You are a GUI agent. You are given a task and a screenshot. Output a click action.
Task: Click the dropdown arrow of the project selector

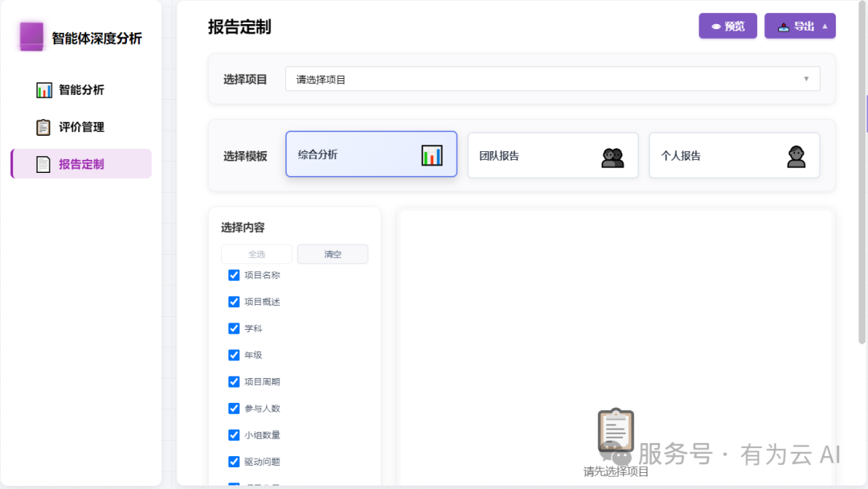click(x=806, y=78)
